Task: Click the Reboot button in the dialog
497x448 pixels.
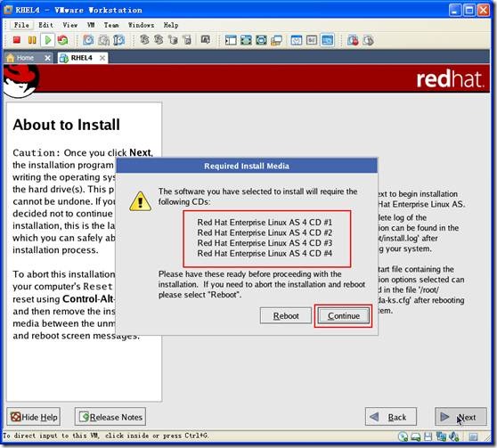Action: pos(286,316)
